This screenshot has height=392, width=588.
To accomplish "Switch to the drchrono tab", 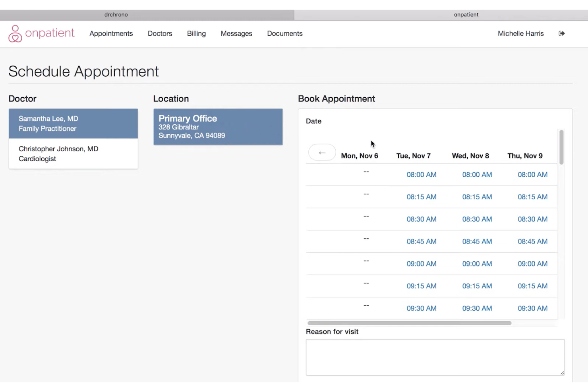I will click(x=147, y=15).
